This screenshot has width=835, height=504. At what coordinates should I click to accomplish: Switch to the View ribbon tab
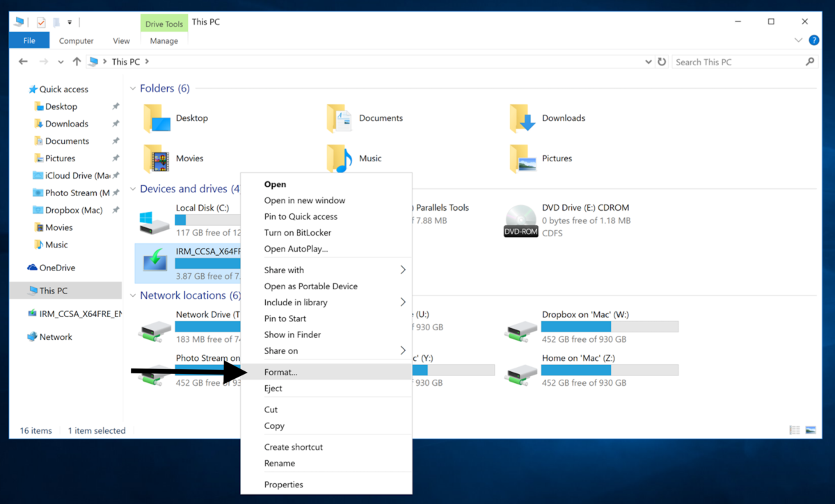coord(121,41)
